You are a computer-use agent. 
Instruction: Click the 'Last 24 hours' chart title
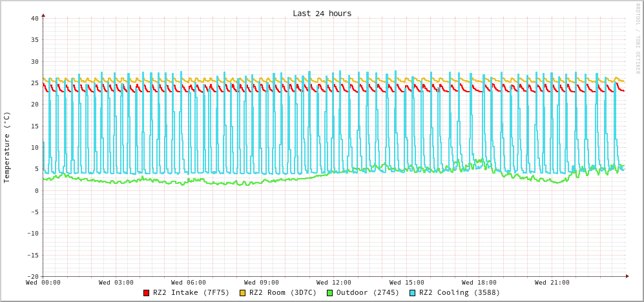(x=322, y=14)
